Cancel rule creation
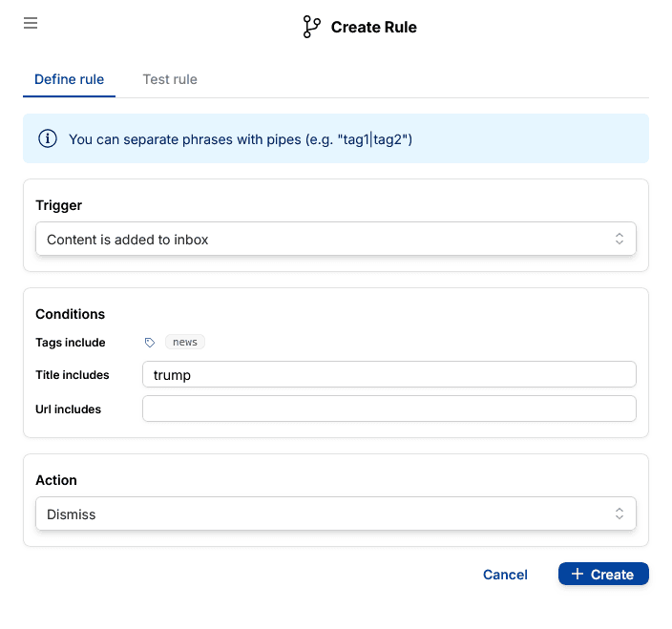 [x=505, y=574]
